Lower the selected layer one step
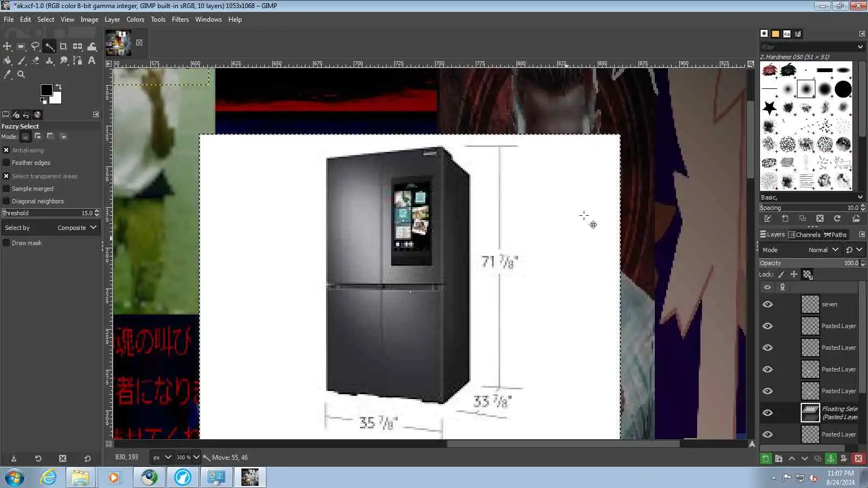Screen dimensions: 868x488 click(805, 459)
